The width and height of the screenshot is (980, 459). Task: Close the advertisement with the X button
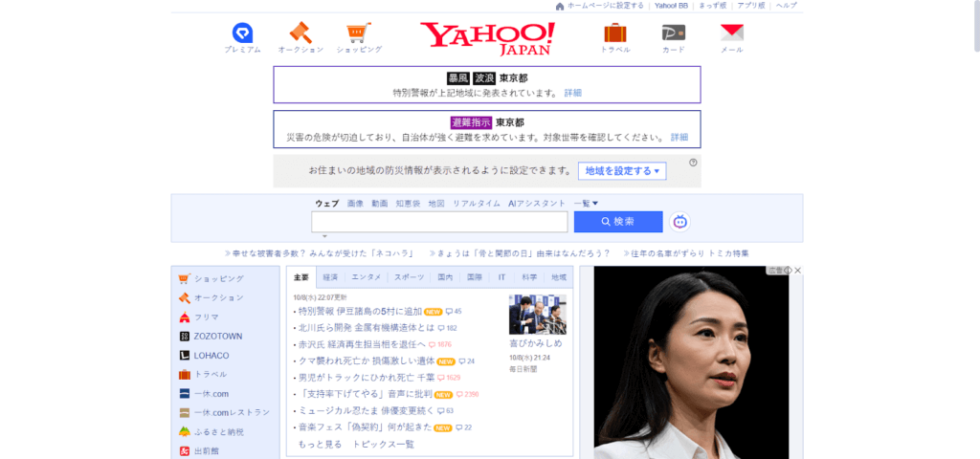click(x=797, y=271)
